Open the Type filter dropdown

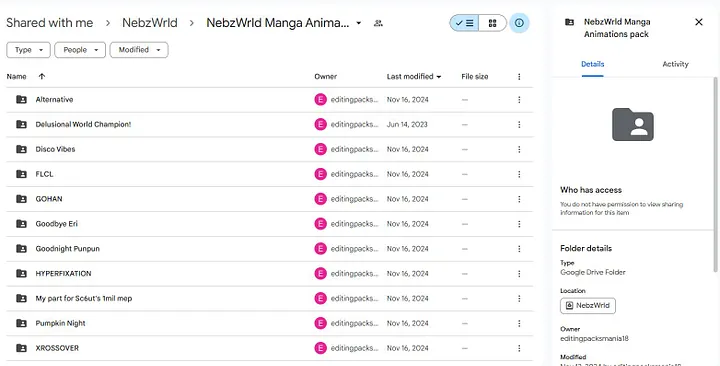(x=28, y=50)
